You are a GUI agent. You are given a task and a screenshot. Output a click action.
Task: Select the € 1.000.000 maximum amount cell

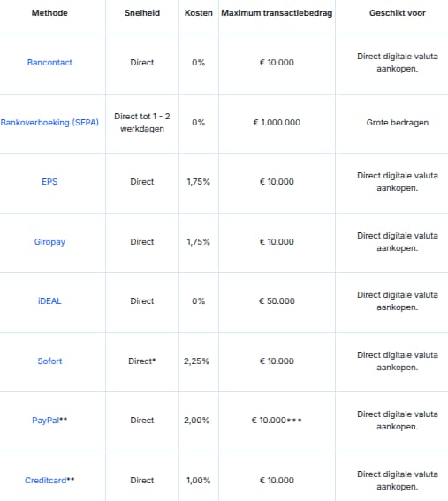[x=277, y=122]
